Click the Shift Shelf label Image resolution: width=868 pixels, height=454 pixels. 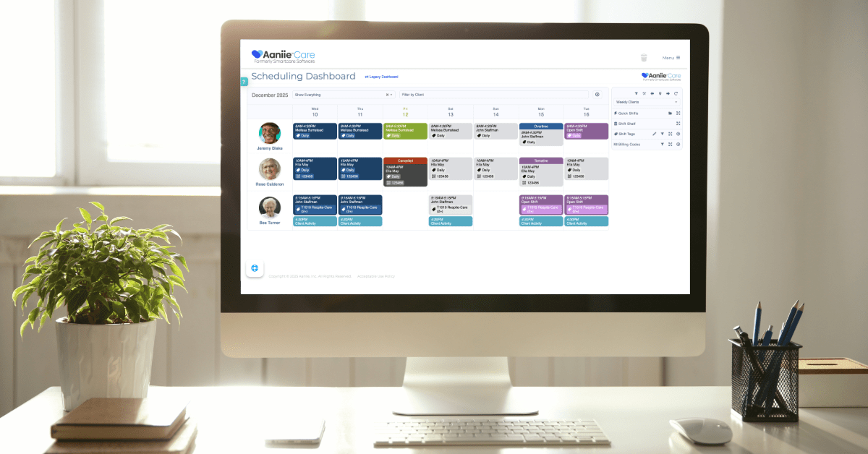pos(626,124)
